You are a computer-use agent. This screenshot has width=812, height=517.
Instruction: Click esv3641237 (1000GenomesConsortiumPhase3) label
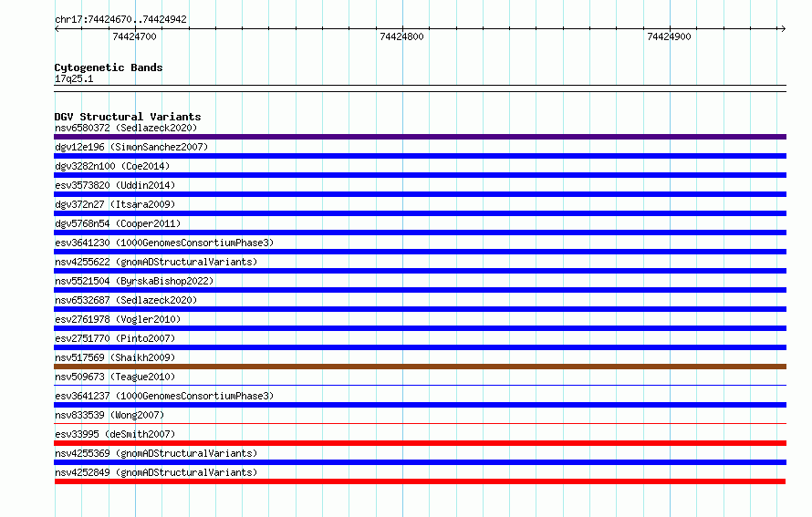164,396
